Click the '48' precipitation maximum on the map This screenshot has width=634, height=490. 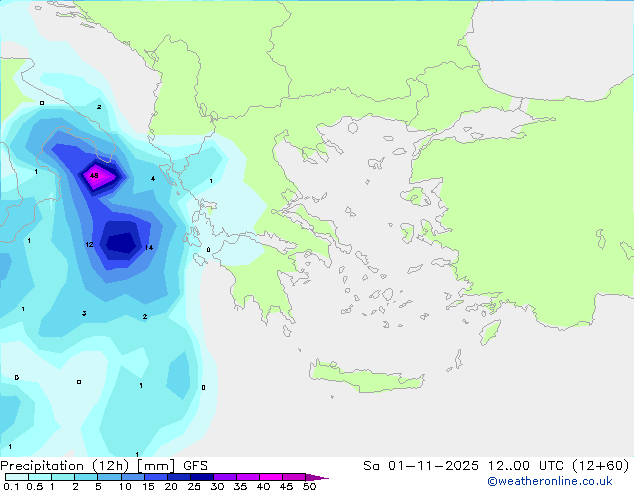pyautogui.click(x=94, y=175)
